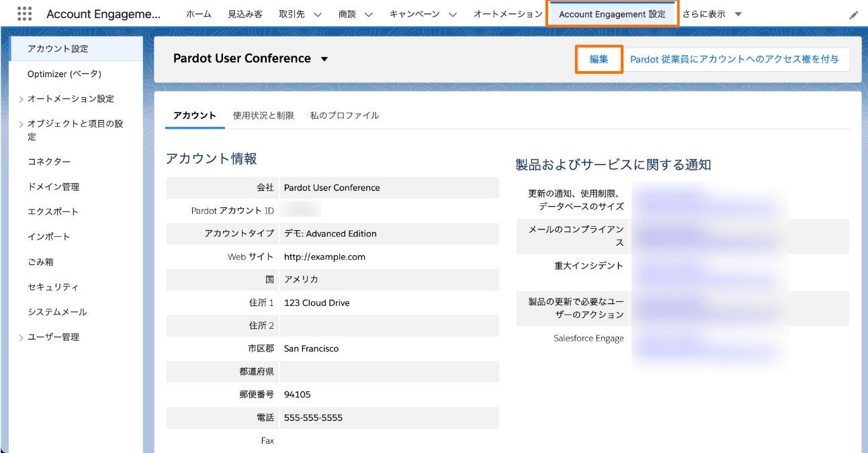This screenshot has width=868, height=453.
Task: Open オートメーション設定 in the sidebar
Action: [x=71, y=99]
